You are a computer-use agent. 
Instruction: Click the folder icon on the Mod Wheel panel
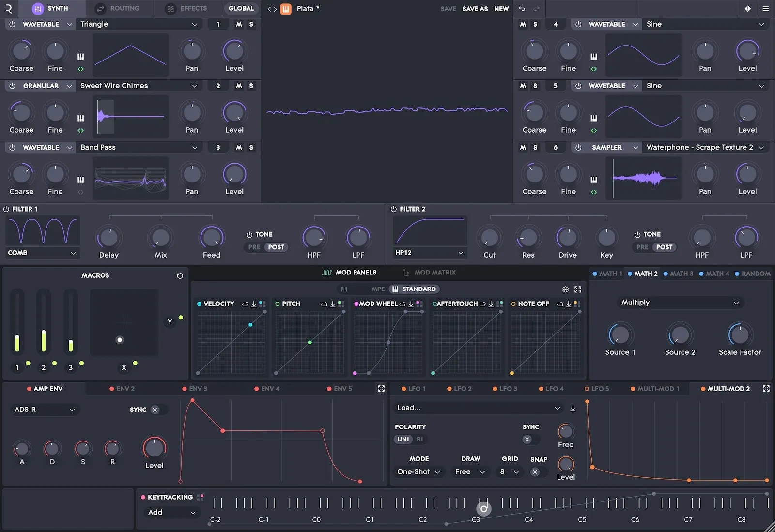[402, 304]
